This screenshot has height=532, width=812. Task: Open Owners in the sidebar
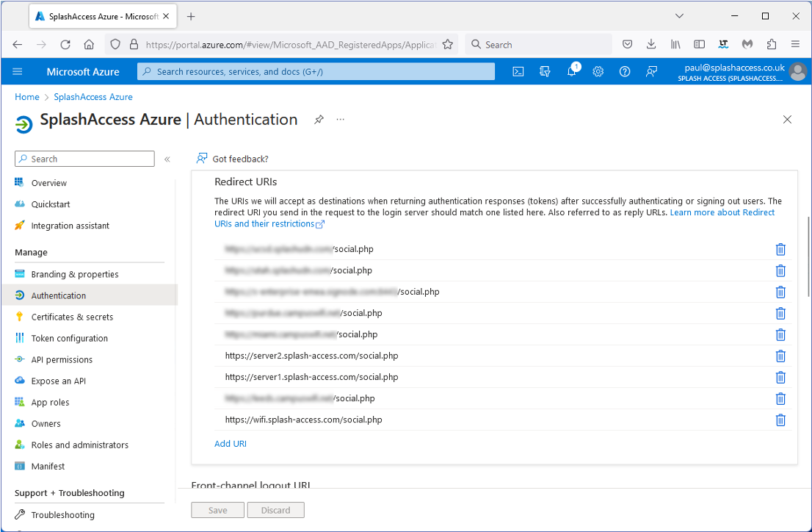pos(46,424)
